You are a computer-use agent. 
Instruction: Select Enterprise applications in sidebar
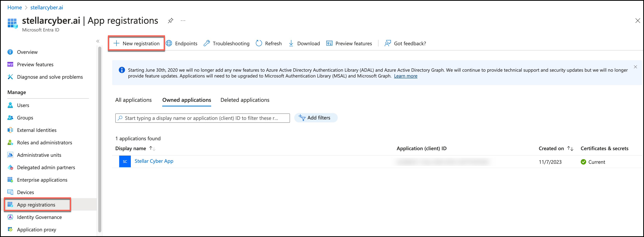tap(42, 180)
